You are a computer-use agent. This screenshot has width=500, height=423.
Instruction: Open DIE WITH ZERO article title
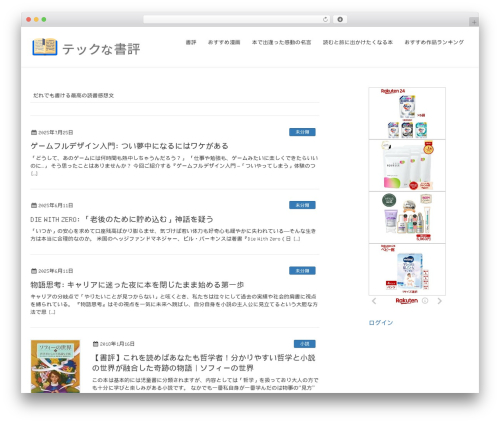[x=122, y=219]
